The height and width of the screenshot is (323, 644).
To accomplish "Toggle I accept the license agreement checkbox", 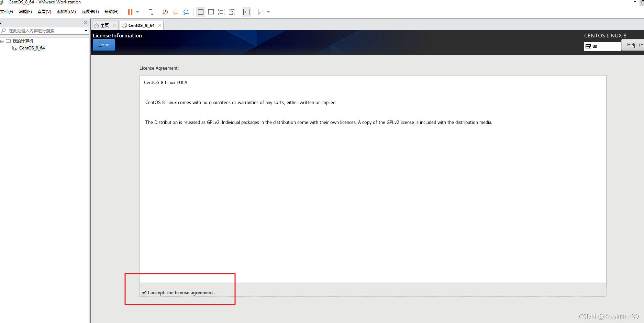I will tap(144, 292).
